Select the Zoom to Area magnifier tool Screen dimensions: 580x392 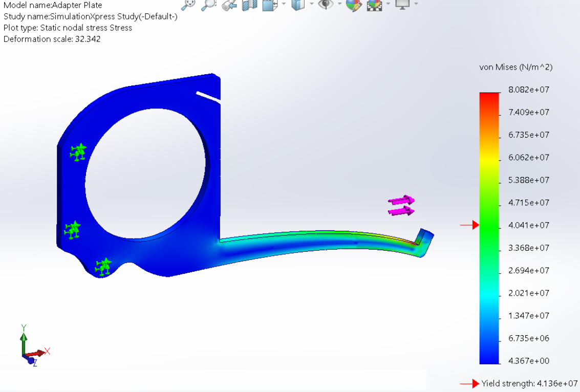coord(208,5)
